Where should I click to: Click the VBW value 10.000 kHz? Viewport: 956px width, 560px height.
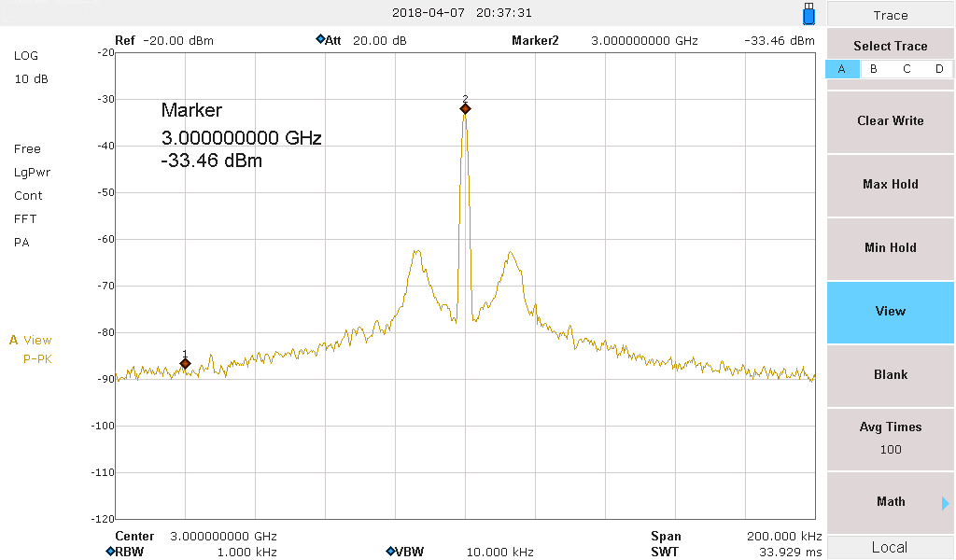pyautogui.click(x=500, y=553)
